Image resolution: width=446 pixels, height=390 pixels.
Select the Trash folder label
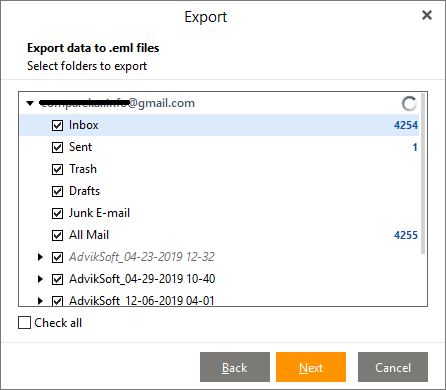83,169
